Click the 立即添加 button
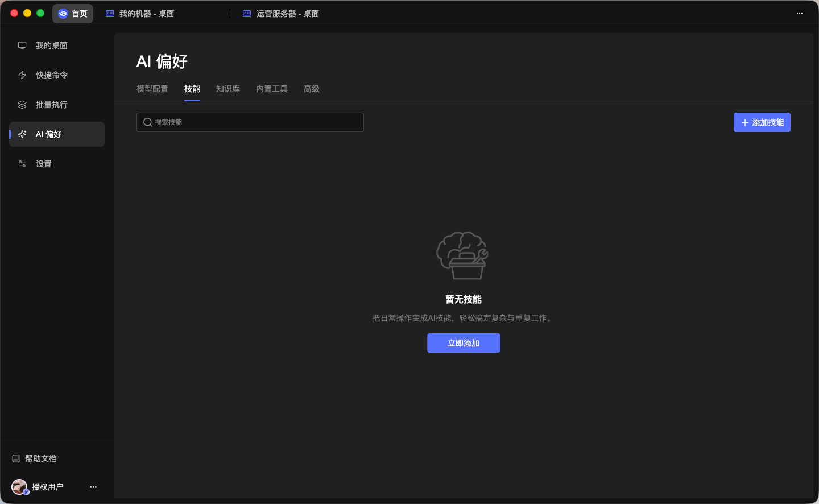 [x=464, y=343]
